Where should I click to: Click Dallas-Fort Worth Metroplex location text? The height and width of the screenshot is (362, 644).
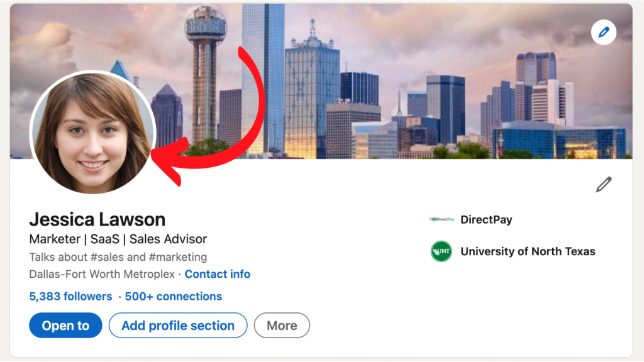(102, 274)
